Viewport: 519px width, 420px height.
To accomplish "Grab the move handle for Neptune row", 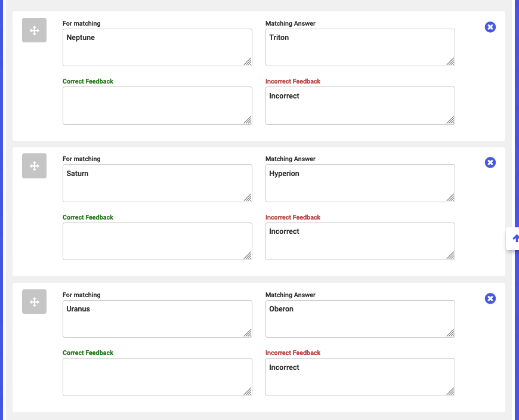I will pos(35,30).
